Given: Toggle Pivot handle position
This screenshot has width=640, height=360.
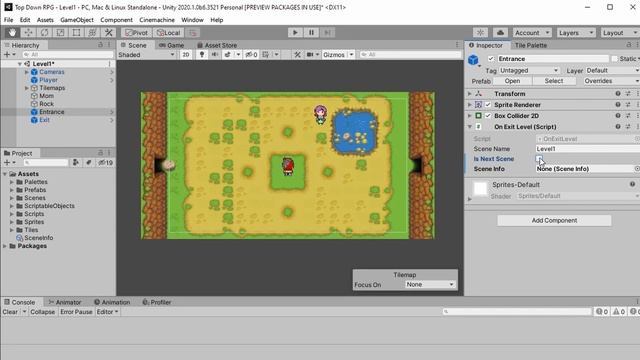Looking at the screenshot, I should [x=137, y=33].
